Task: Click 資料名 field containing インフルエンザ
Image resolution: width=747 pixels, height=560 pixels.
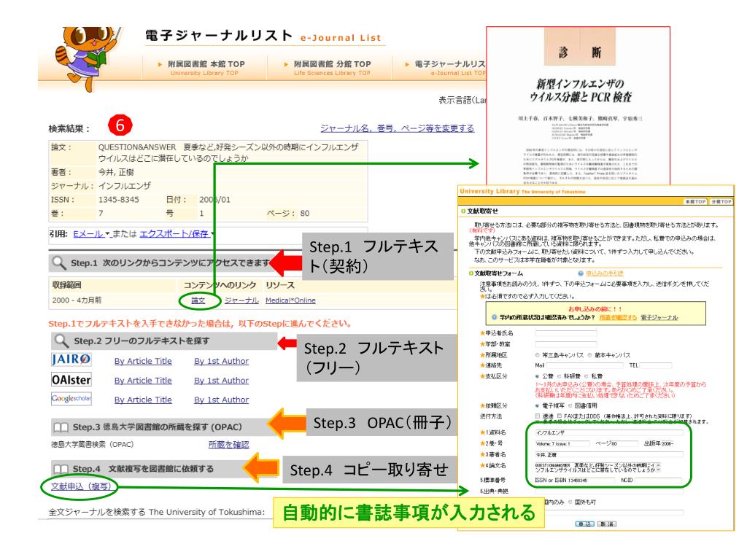Action: [x=609, y=432]
